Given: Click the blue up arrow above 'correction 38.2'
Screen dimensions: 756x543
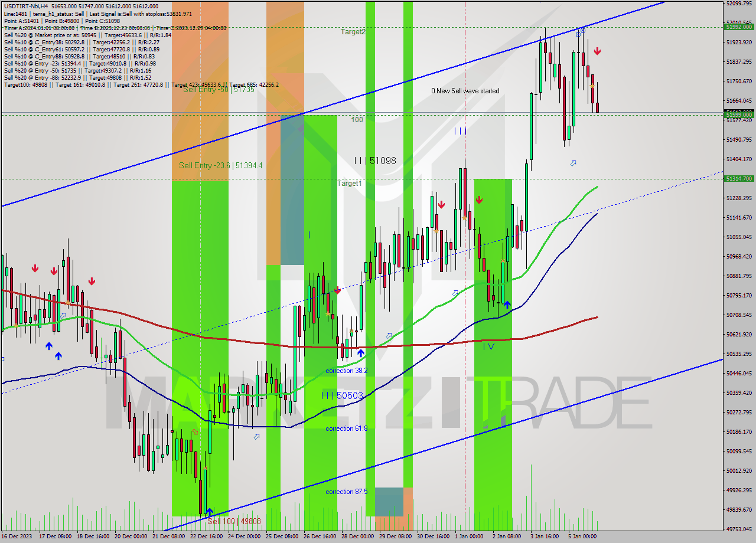Looking at the screenshot, I should tap(360, 353).
